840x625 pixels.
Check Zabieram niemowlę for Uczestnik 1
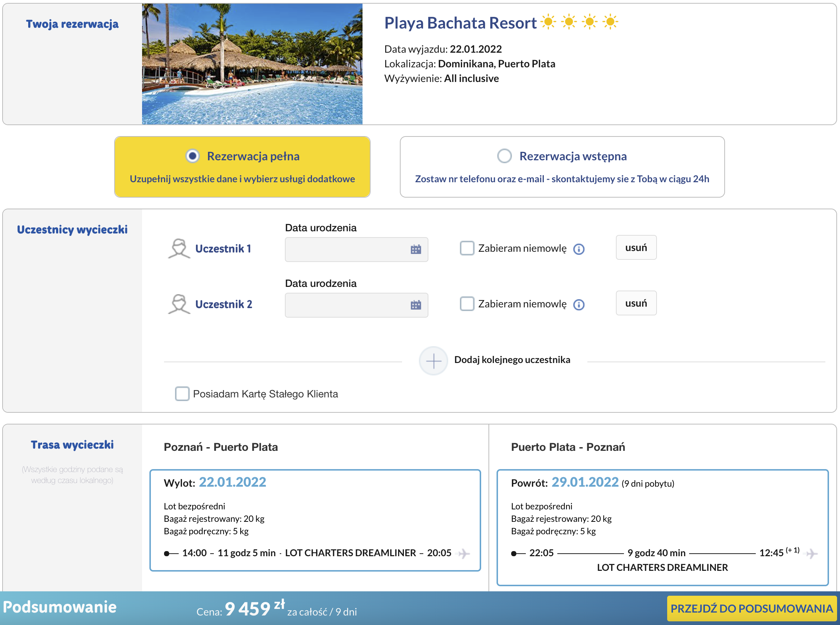point(467,248)
